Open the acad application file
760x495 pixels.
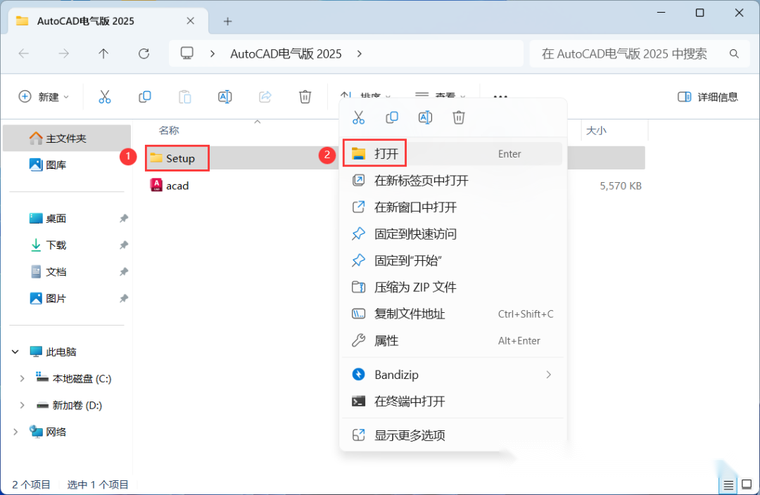tap(176, 185)
